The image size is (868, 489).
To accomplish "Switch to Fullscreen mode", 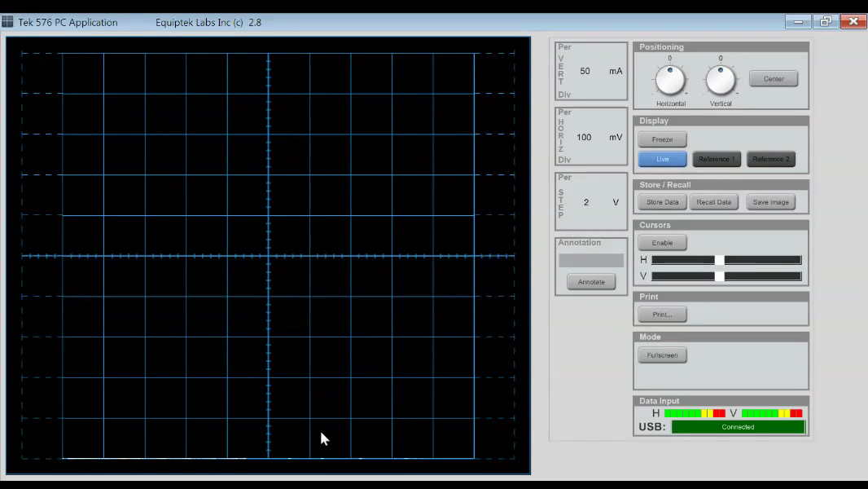I will (x=662, y=355).
